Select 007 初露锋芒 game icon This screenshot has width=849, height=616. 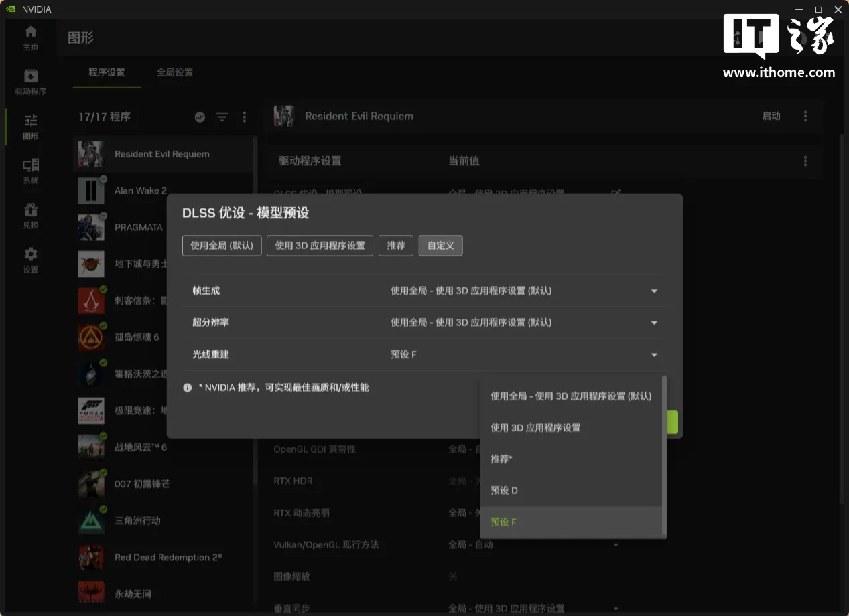point(91,483)
